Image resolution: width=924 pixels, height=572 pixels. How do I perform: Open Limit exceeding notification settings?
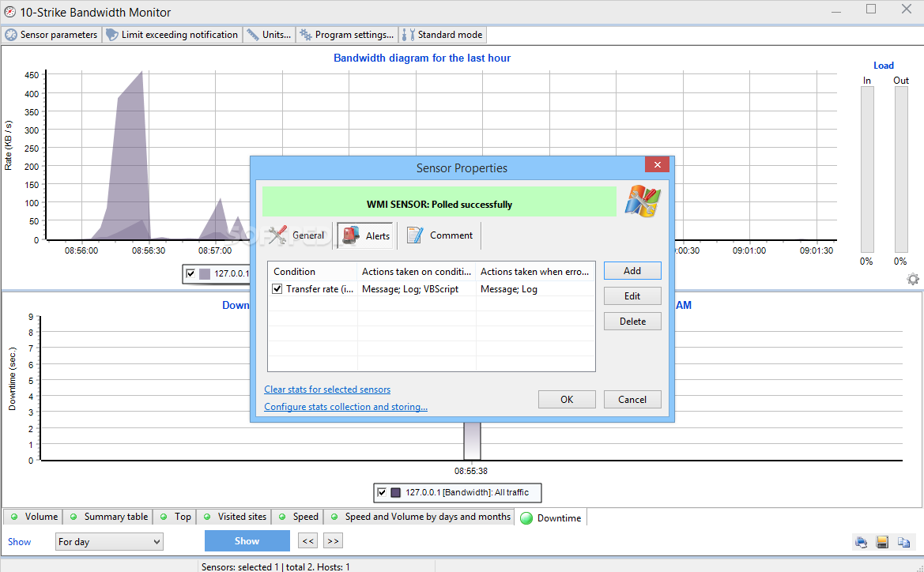[x=172, y=35]
